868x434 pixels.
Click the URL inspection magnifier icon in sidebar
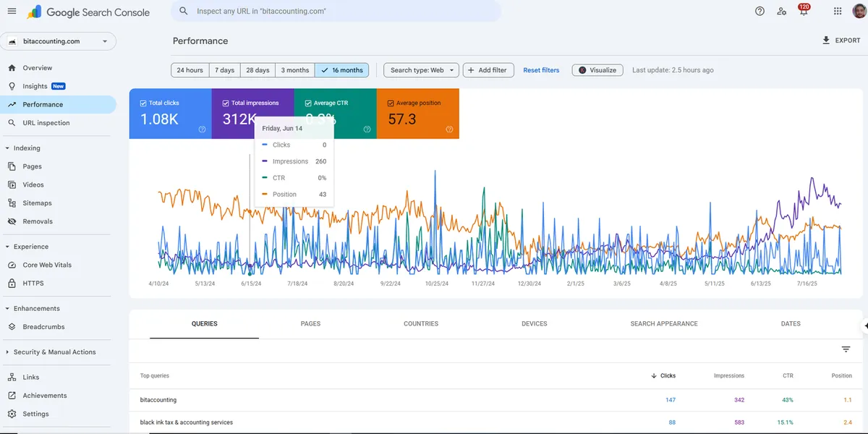[12, 123]
